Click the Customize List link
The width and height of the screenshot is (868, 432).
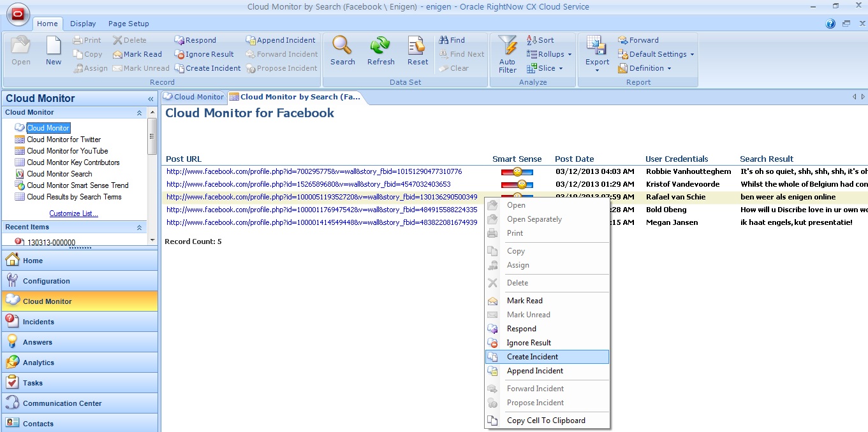click(x=74, y=213)
